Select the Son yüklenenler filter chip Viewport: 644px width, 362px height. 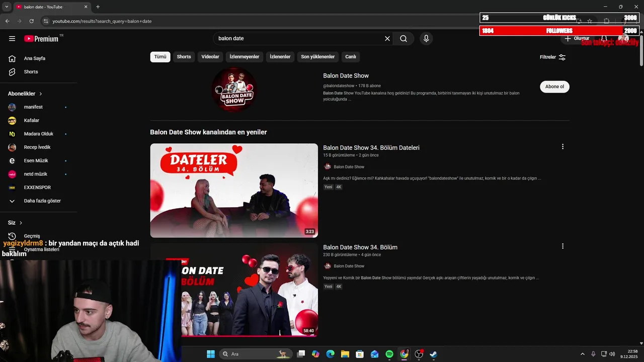coord(318,57)
